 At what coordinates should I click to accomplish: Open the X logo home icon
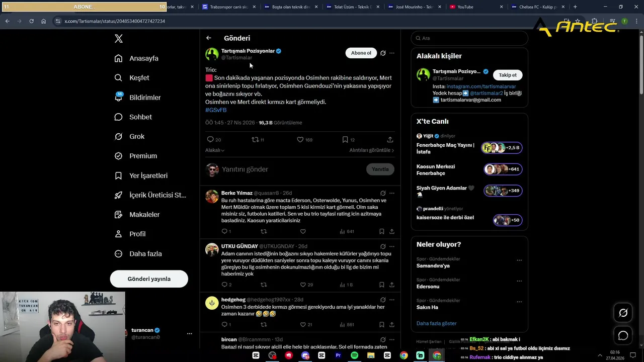click(119, 39)
